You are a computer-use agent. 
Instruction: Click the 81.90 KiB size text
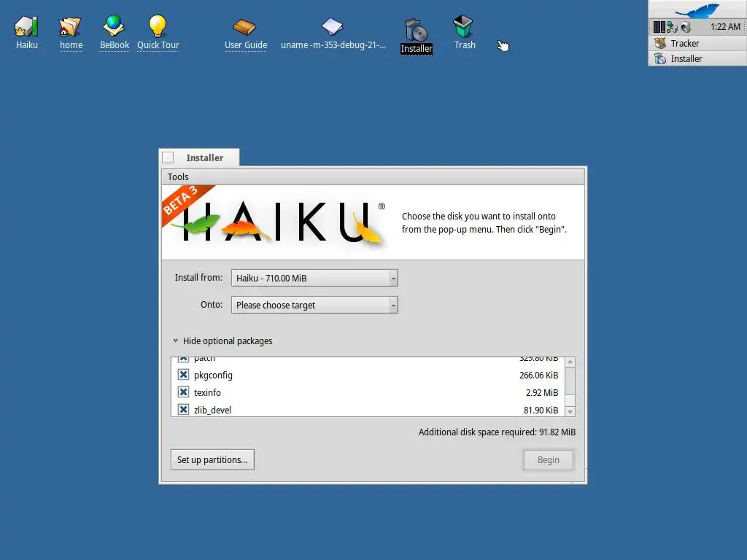coord(541,410)
